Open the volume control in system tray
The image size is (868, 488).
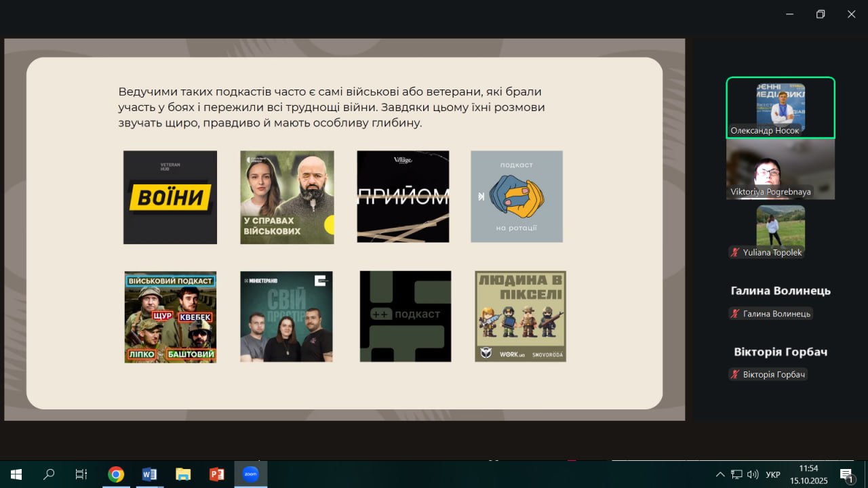(753, 474)
